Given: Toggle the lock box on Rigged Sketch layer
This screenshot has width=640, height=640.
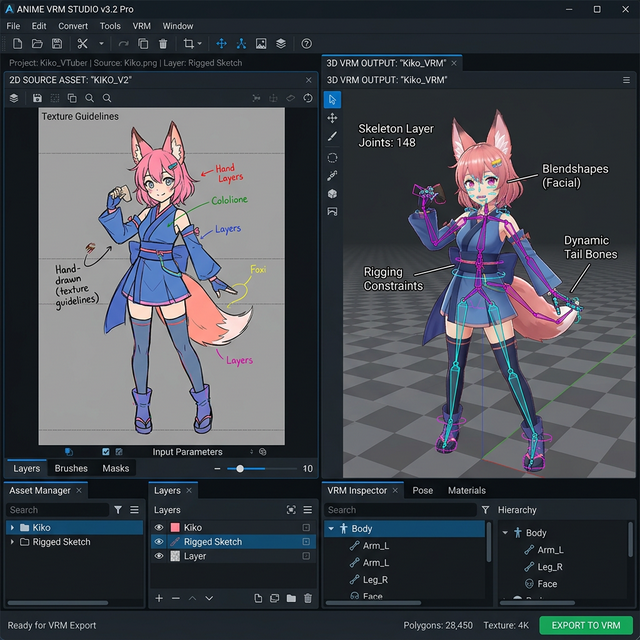Looking at the screenshot, I should (x=306, y=542).
